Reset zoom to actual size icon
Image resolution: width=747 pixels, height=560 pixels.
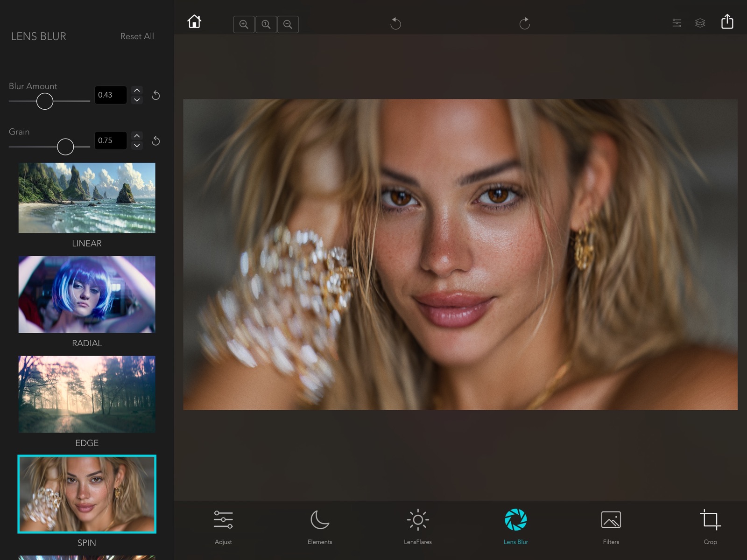(x=266, y=24)
